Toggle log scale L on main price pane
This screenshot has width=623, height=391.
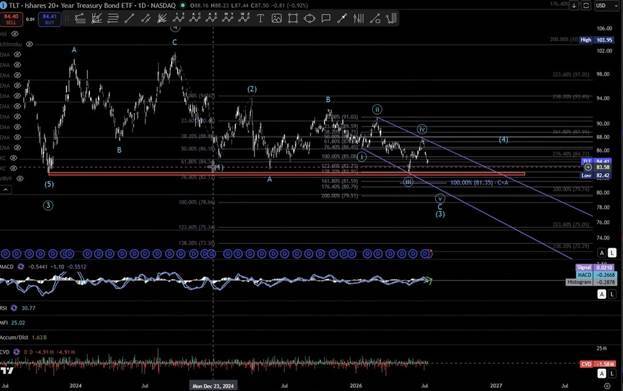(x=612, y=253)
